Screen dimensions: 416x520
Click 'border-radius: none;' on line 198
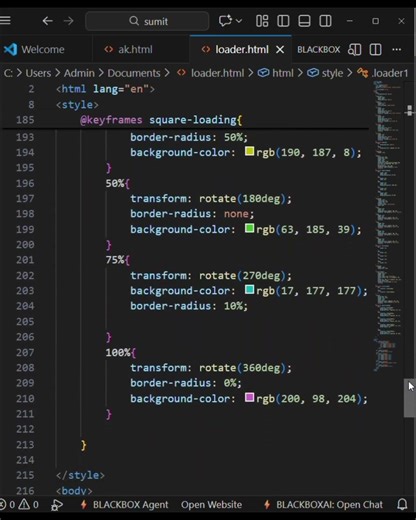[192, 214]
